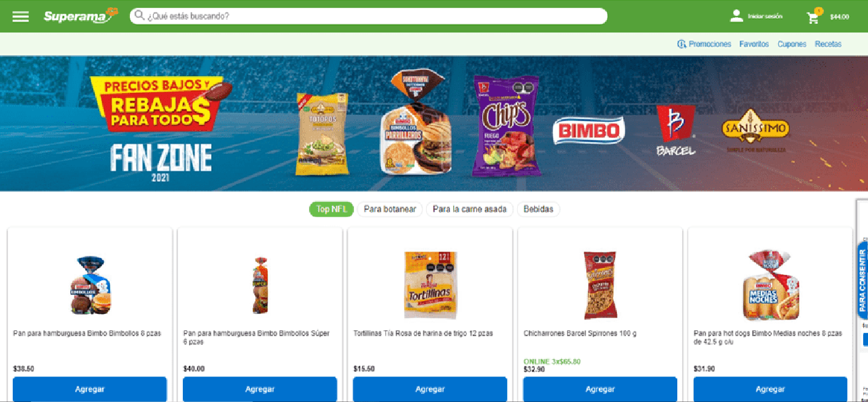The height and width of the screenshot is (402, 868).
Task: Click the Bimbo brand logo
Action: click(589, 131)
